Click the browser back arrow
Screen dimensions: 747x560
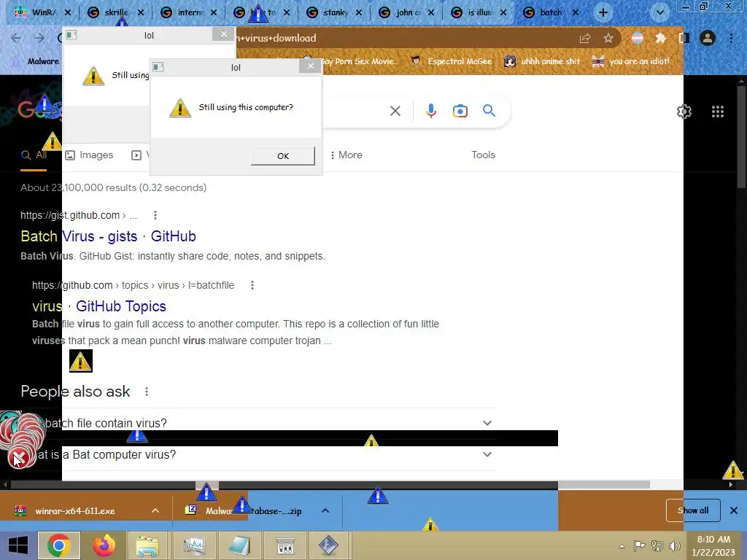16,38
